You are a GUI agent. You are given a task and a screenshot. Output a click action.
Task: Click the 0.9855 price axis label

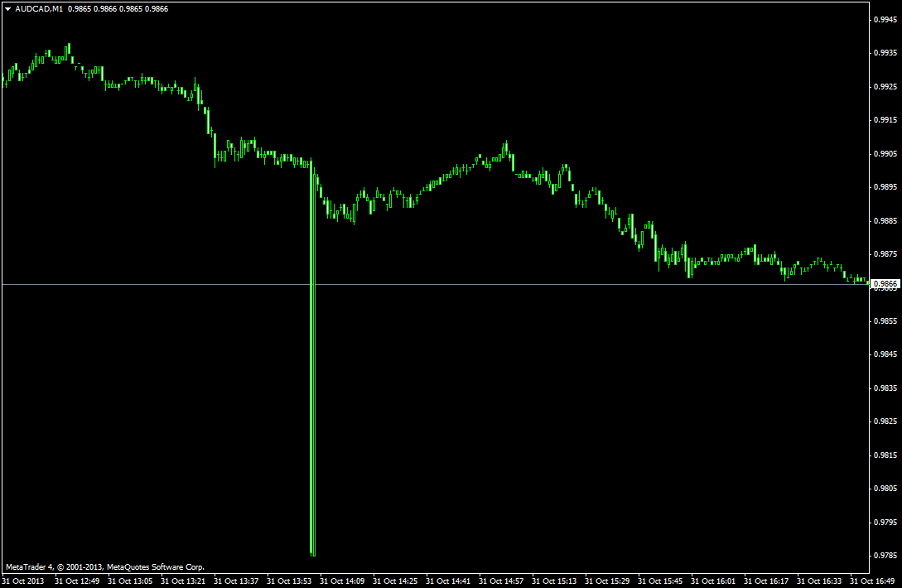(885, 321)
